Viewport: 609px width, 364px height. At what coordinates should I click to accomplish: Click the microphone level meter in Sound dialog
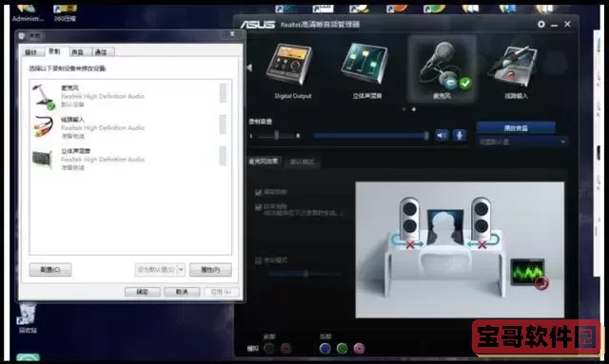[223, 93]
